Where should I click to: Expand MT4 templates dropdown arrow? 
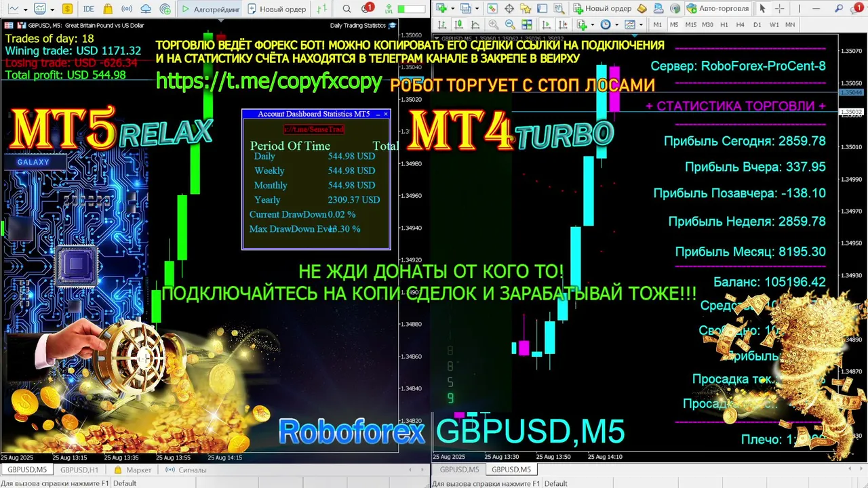(x=641, y=25)
